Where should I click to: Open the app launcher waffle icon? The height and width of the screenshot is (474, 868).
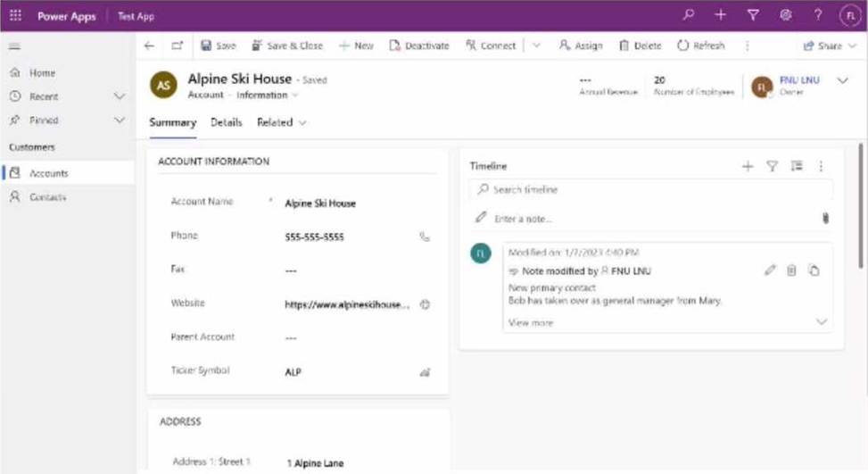[x=15, y=15]
